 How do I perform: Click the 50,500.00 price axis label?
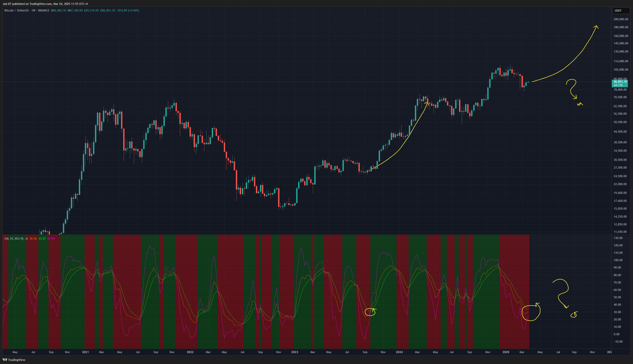[620, 122]
